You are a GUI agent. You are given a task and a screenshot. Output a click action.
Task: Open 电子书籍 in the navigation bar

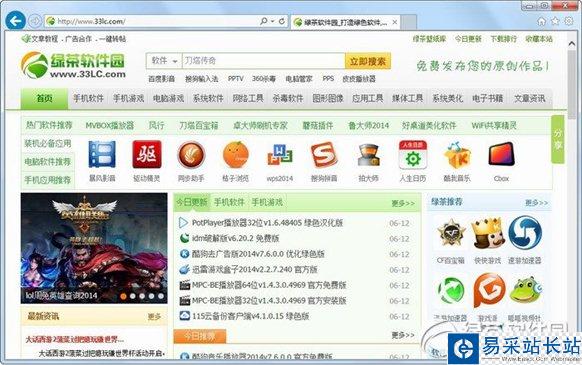click(487, 98)
